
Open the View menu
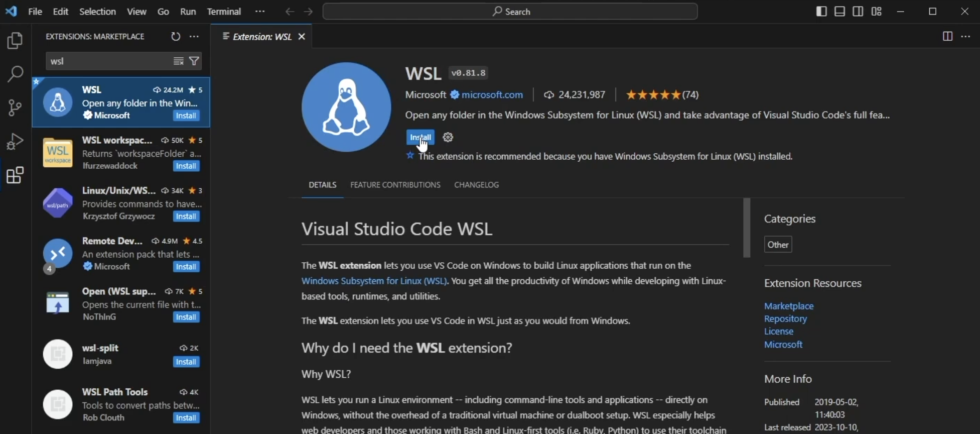(x=136, y=12)
